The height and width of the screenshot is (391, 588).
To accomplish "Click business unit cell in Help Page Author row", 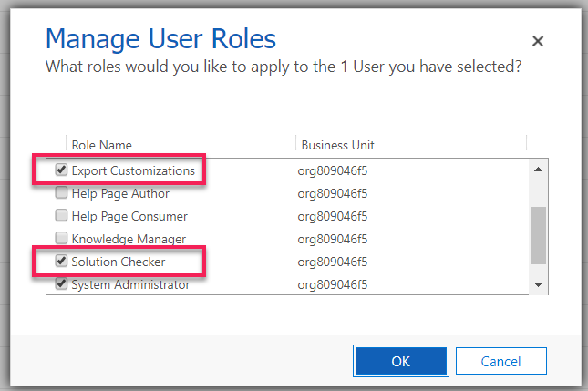I will [332, 194].
